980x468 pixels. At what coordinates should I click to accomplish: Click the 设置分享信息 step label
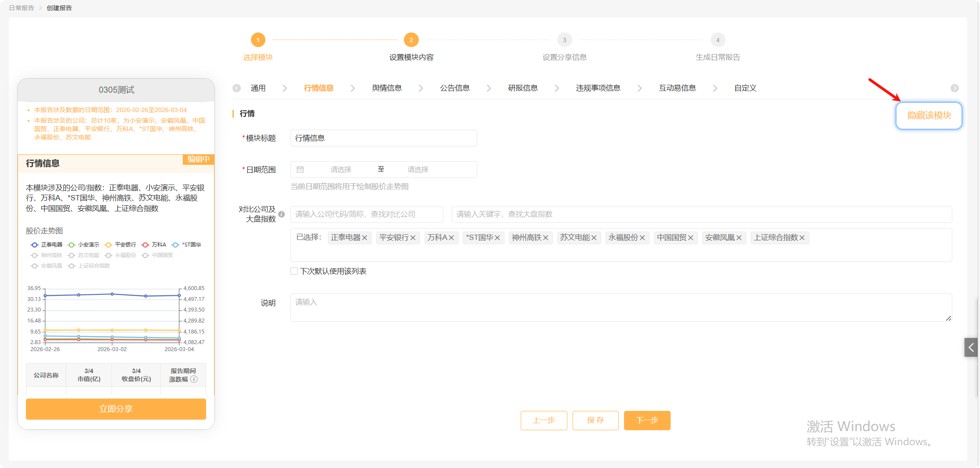[565, 58]
